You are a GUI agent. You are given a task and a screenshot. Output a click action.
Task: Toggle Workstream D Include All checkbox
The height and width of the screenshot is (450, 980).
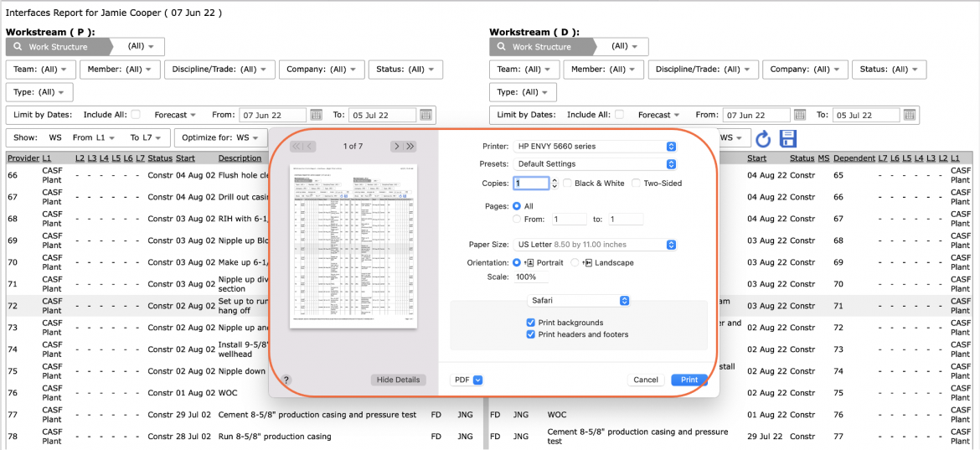tap(619, 114)
